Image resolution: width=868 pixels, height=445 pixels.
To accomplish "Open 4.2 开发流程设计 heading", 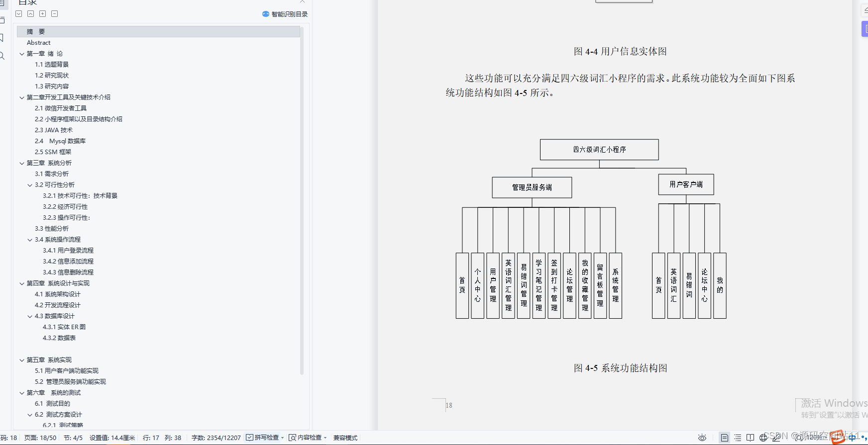I will (58, 305).
